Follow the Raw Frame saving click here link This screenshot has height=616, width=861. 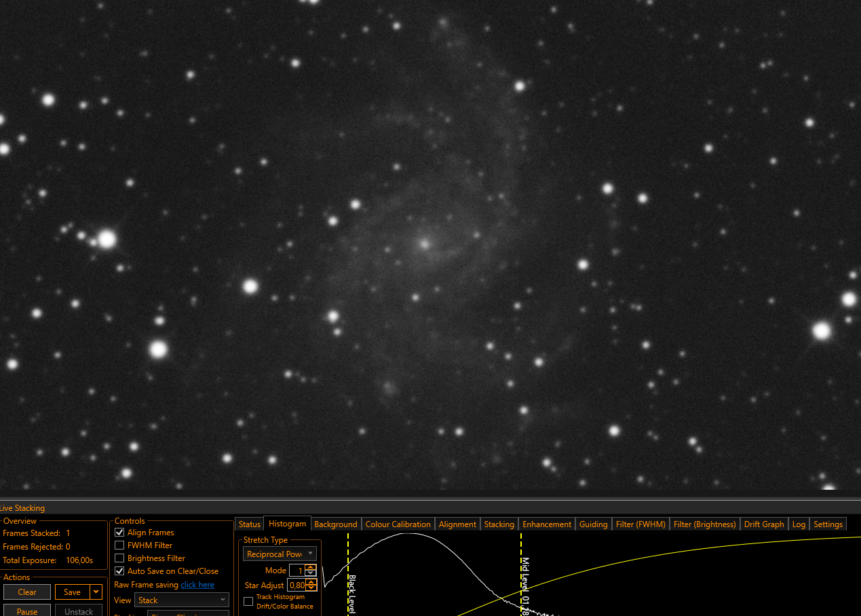coord(197,585)
